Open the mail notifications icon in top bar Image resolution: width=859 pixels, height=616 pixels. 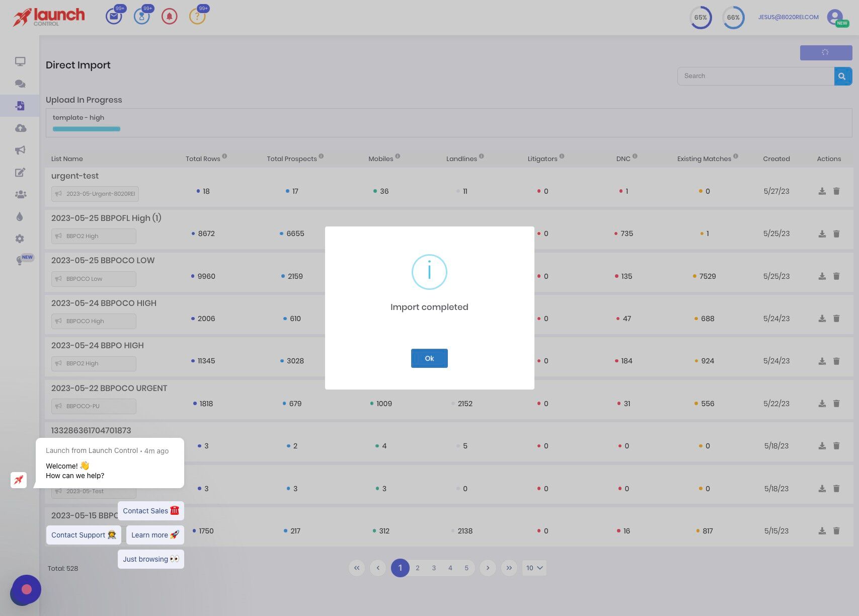click(114, 16)
